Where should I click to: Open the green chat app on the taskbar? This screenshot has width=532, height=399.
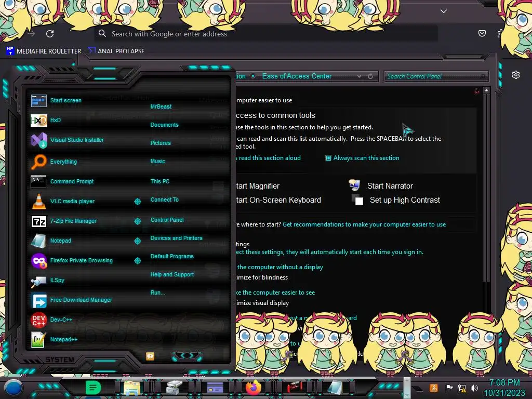coord(93,388)
